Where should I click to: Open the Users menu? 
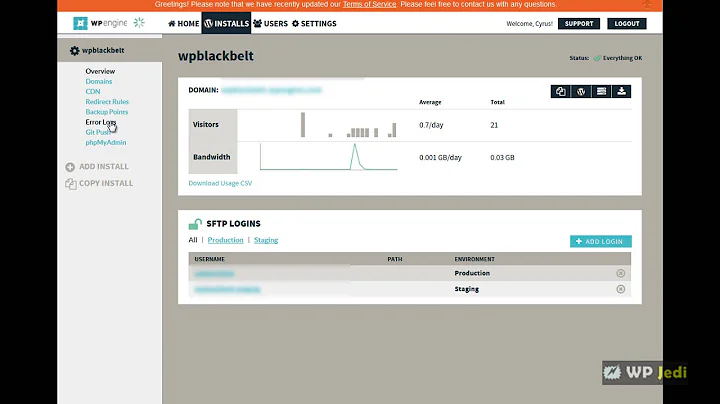pos(270,23)
